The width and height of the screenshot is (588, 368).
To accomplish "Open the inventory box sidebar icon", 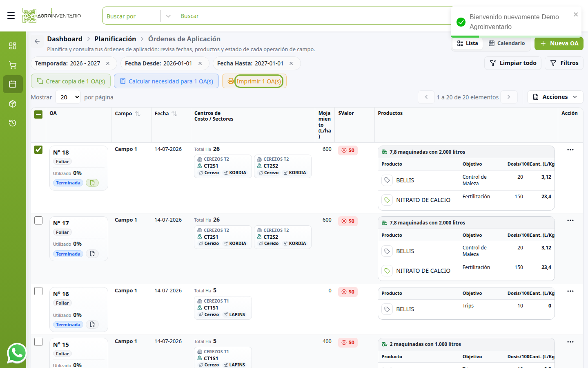I will point(13,104).
